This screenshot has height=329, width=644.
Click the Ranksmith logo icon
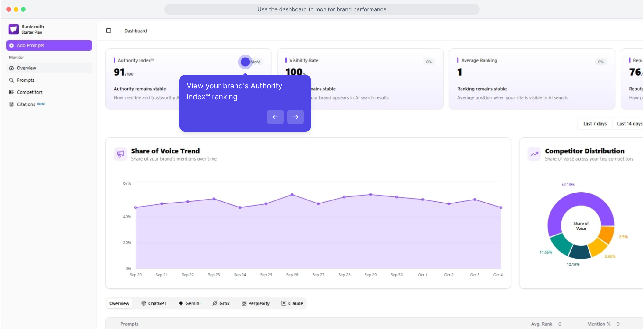coord(13,29)
